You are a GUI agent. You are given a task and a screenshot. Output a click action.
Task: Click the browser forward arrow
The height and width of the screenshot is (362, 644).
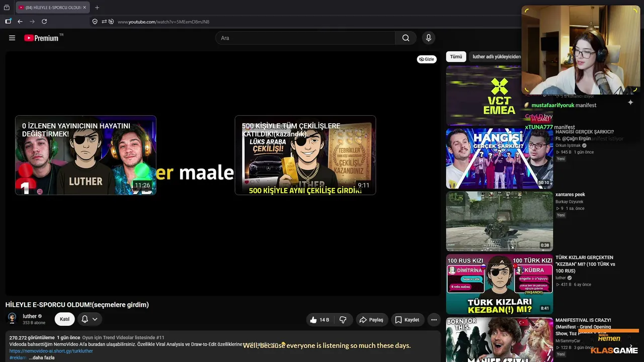(32, 22)
